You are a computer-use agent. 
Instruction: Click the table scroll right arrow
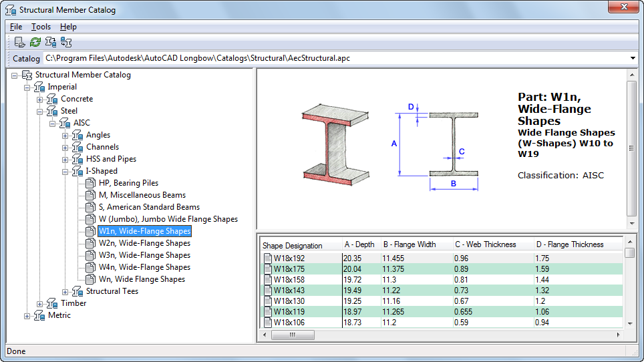tap(618, 335)
